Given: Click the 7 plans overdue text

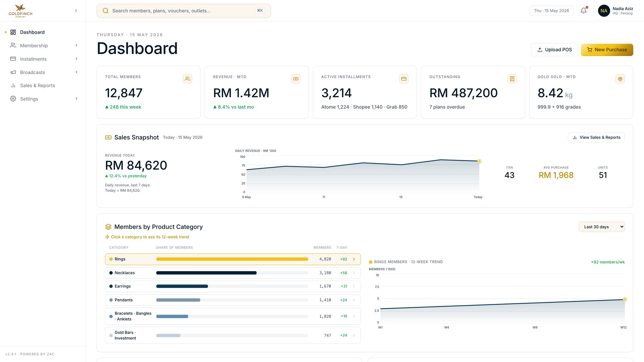Looking at the screenshot, I should (x=447, y=107).
